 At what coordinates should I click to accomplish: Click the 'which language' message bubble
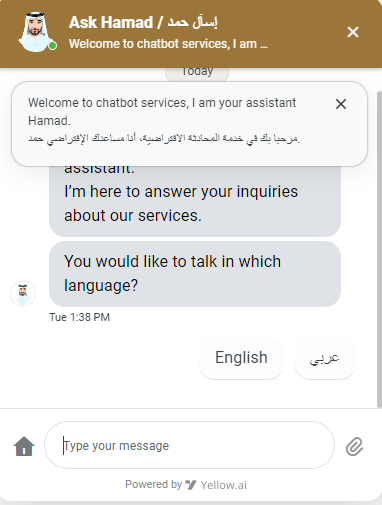point(195,274)
